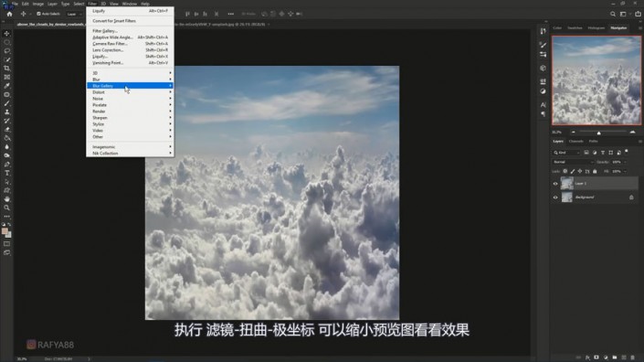644x362 pixels.
Task: Select the Pen tool
Action: coord(6,165)
